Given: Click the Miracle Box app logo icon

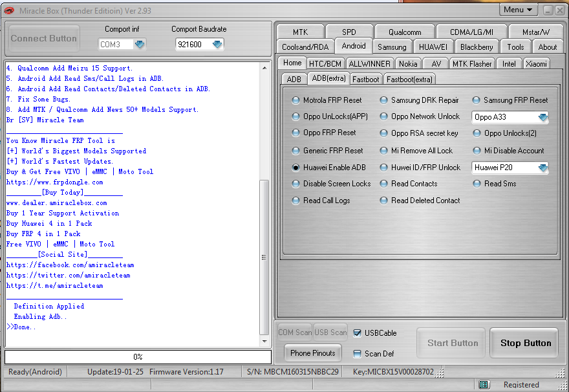Looking at the screenshot, I should pyautogui.click(x=8, y=10).
